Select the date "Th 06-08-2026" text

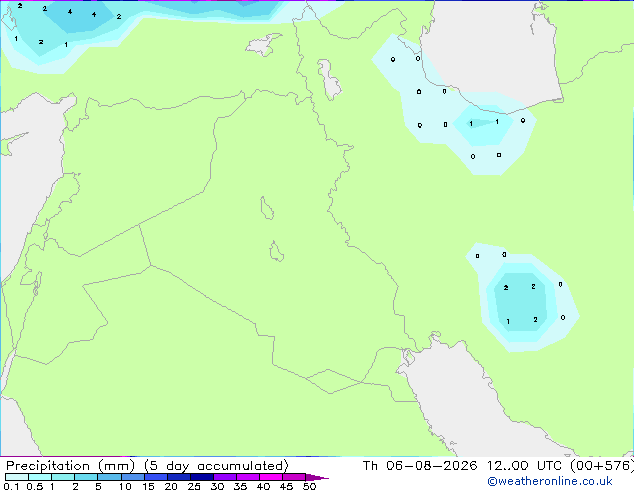click(420, 466)
